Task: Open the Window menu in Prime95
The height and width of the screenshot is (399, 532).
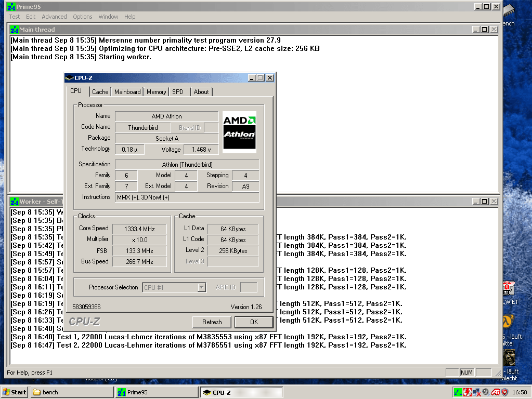Action: (x=108, y=17)
